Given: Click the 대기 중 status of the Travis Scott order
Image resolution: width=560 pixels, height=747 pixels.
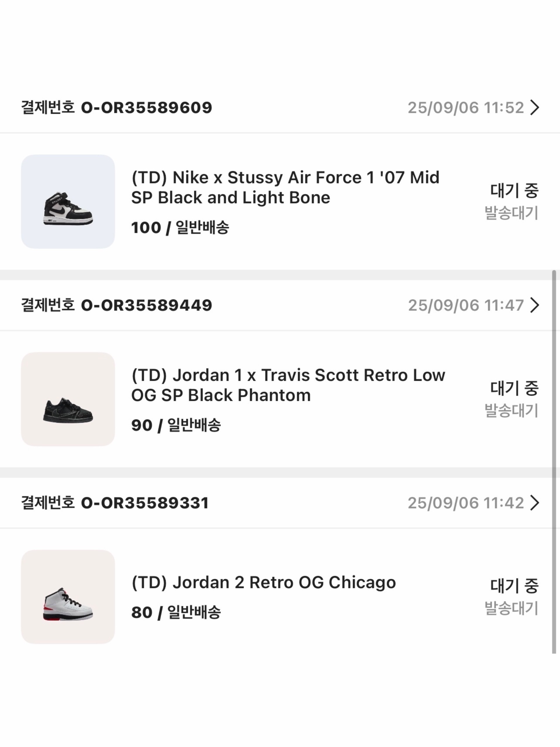Looking at the screenshot, I should [514, 388].
